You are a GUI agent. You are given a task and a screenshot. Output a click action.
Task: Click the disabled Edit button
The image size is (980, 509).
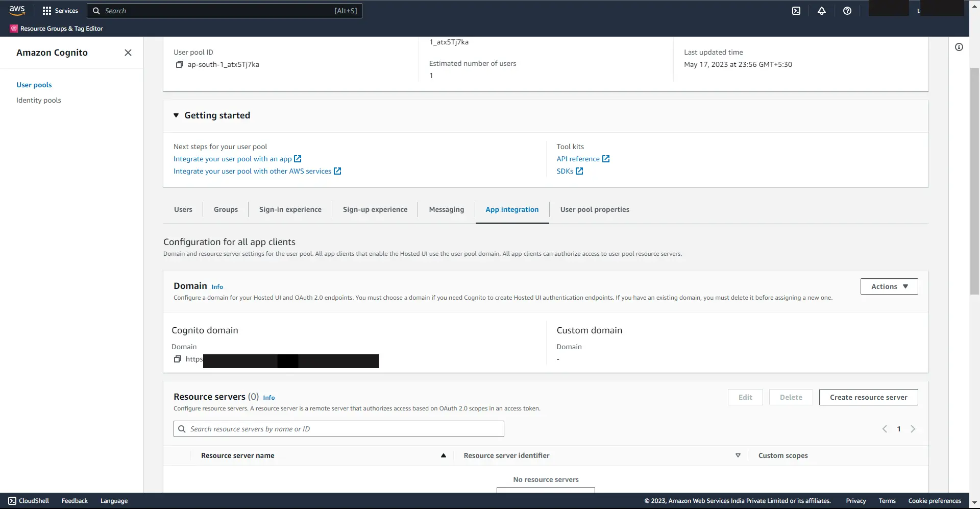point(745,397)
